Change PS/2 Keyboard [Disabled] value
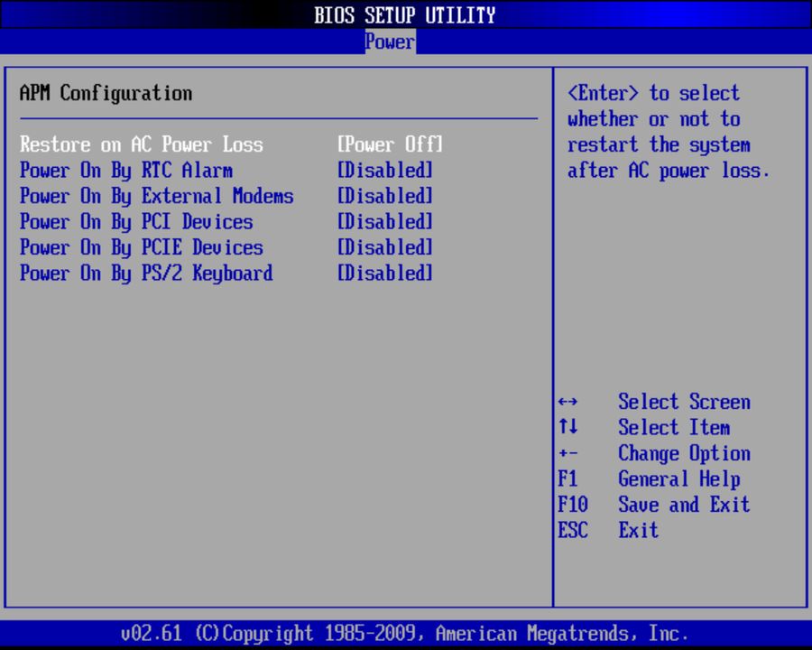812x650 pixels. point(384,274)
